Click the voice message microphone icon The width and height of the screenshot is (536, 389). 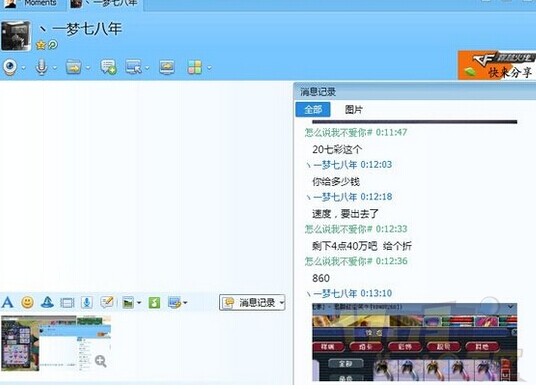[x=87, y=303]
